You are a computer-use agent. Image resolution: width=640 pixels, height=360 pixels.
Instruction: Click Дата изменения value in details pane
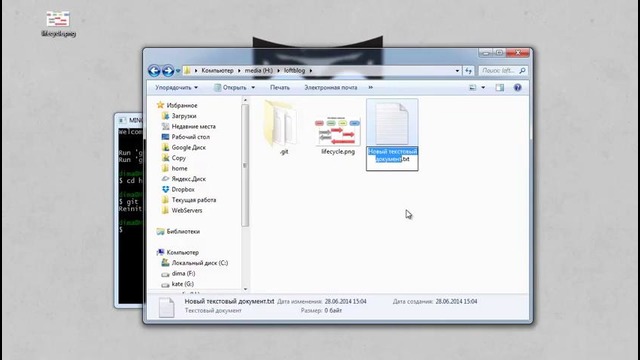[x=345, y=301]
